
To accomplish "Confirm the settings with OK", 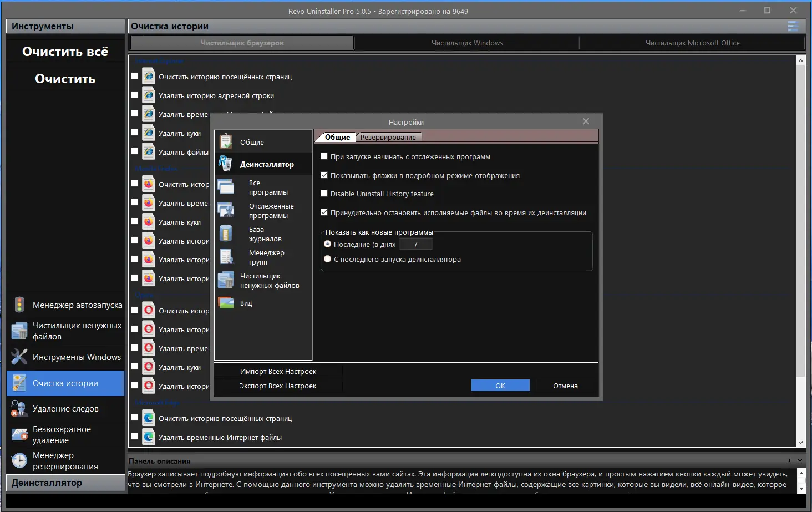I will point(500,386).
